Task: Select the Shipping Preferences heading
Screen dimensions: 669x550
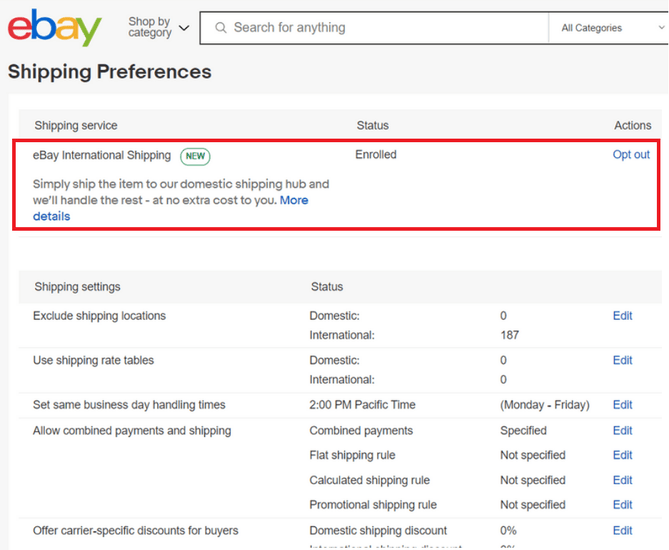Action: 110,71
